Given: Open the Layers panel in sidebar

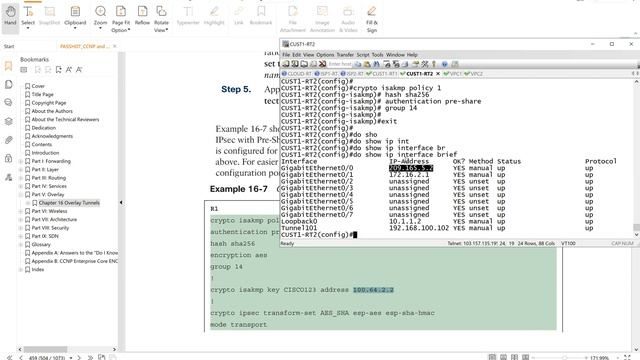Looking at the screenshot, I should (8, 121).
